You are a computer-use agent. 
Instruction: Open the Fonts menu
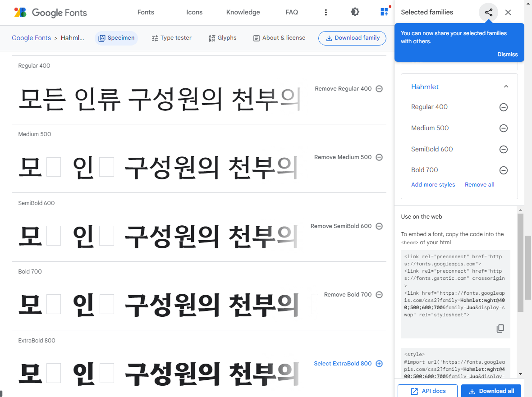(x=146, y=12)
